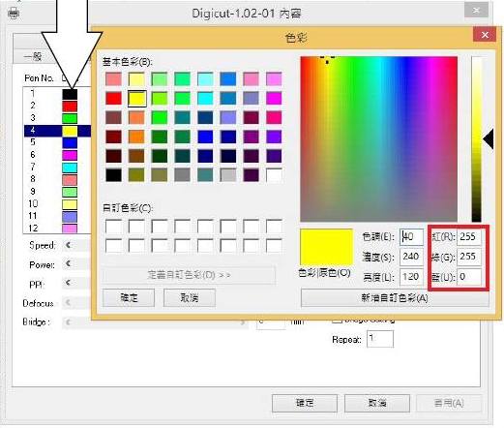Select pen 3 green color swatch
Image resolution: width=504 pixels, height=428 pixels.
click(70, 118)
